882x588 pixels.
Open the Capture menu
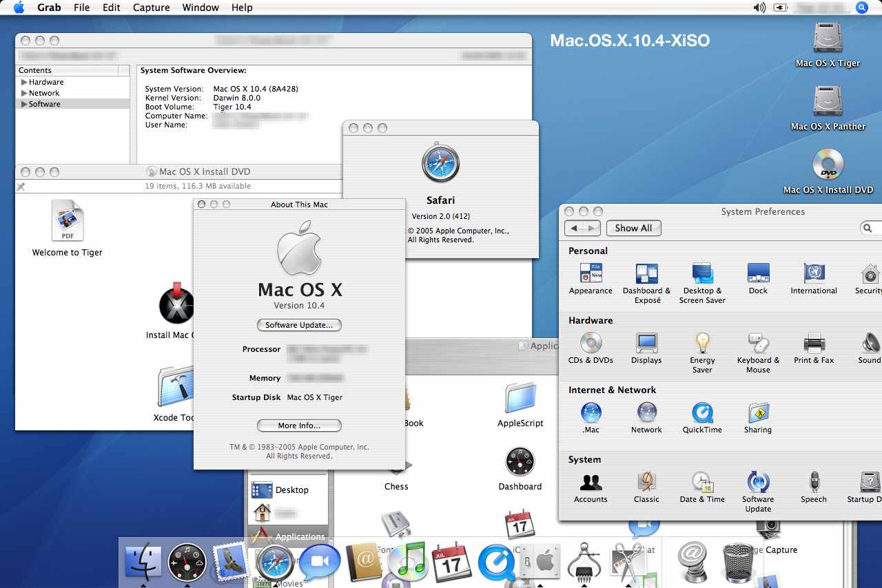click(x=151, y=8)
